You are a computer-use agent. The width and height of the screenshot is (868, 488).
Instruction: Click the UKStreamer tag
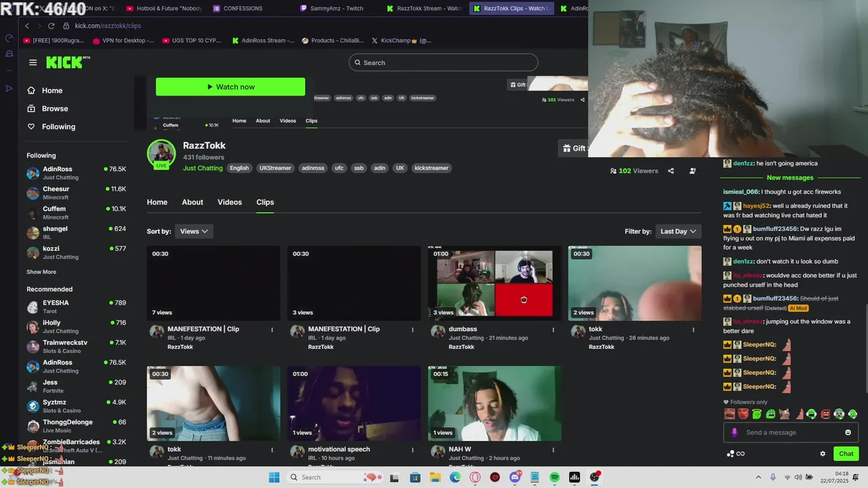[275, 168]
